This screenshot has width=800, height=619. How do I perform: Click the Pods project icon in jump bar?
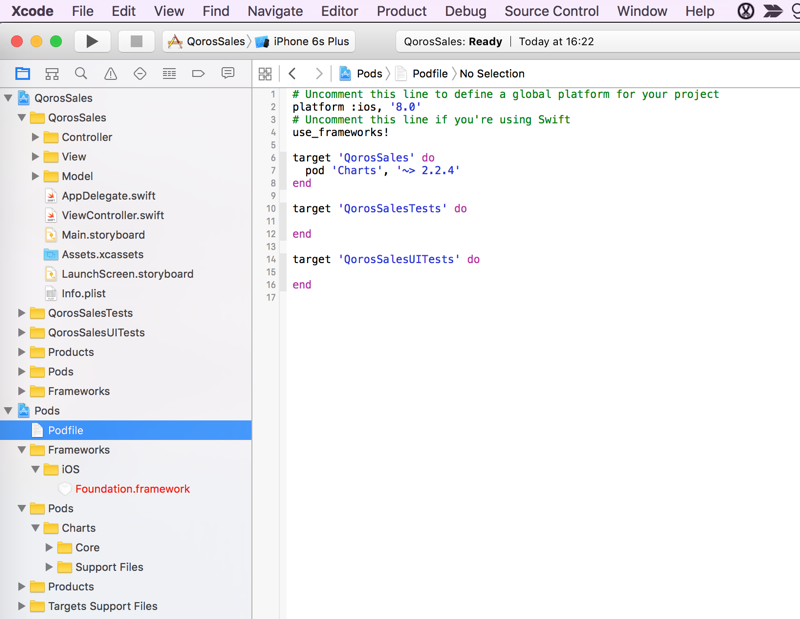[345, 73]
